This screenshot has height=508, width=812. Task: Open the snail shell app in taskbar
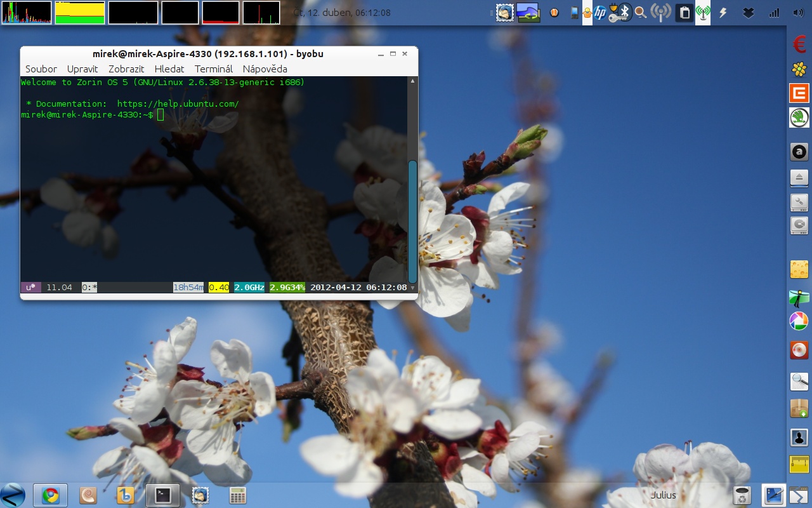(x=88, y=495)
